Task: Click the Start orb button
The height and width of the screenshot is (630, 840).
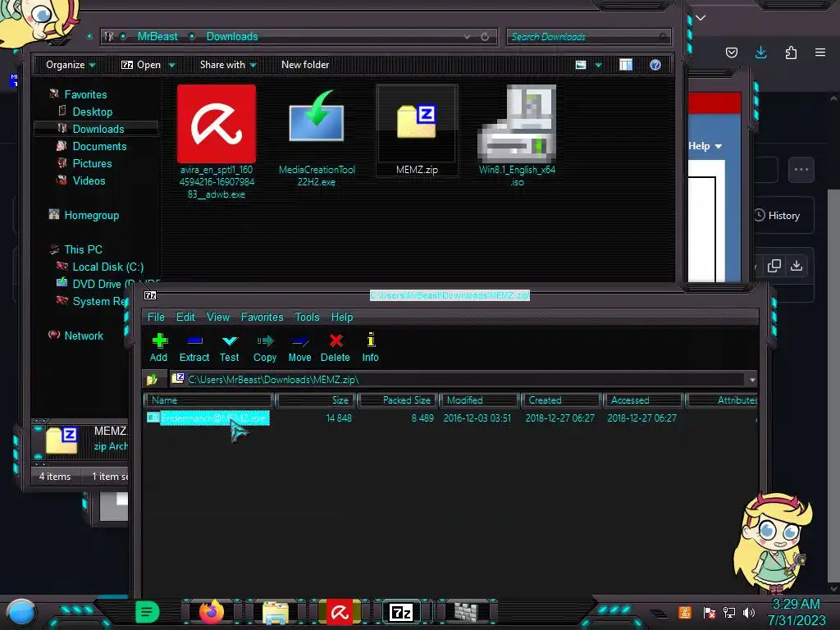Action: (21, 613)
